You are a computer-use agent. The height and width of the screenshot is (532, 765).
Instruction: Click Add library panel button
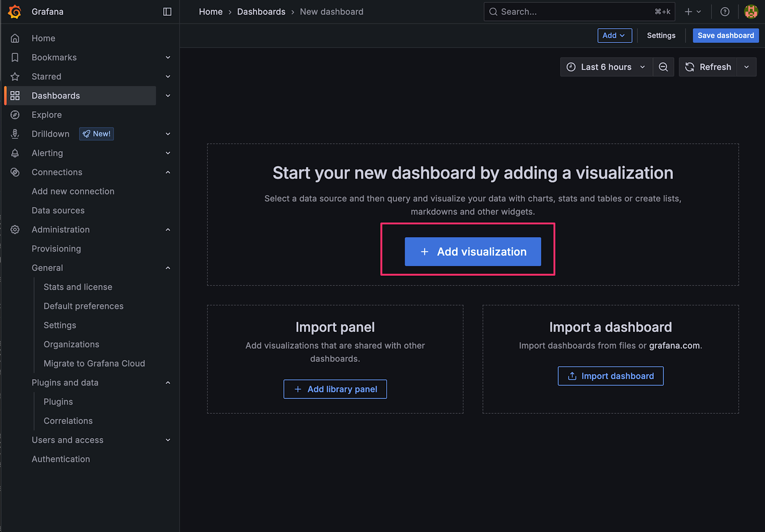point(335,389)
